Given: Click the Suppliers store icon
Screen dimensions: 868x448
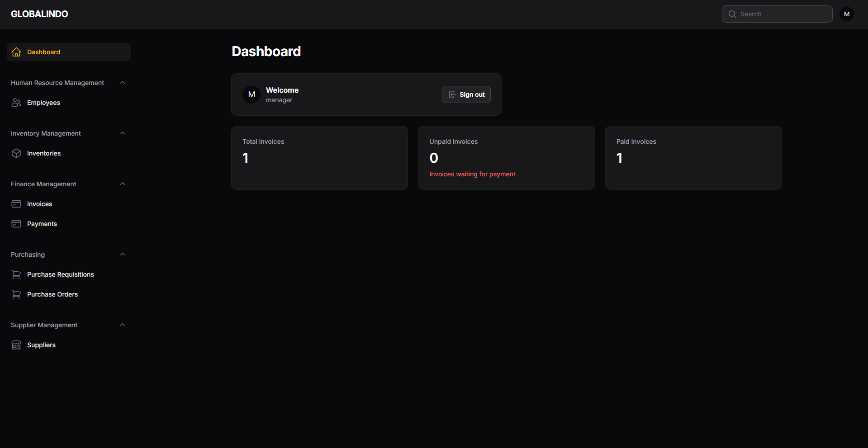Looking at the screenshot, I should tap(16, 345).
